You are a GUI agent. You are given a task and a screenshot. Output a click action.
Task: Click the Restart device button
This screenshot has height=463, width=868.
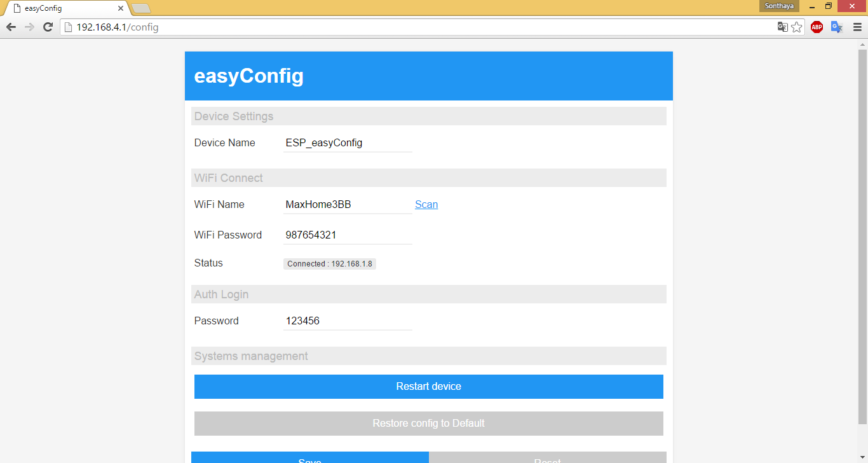point(428,386)
